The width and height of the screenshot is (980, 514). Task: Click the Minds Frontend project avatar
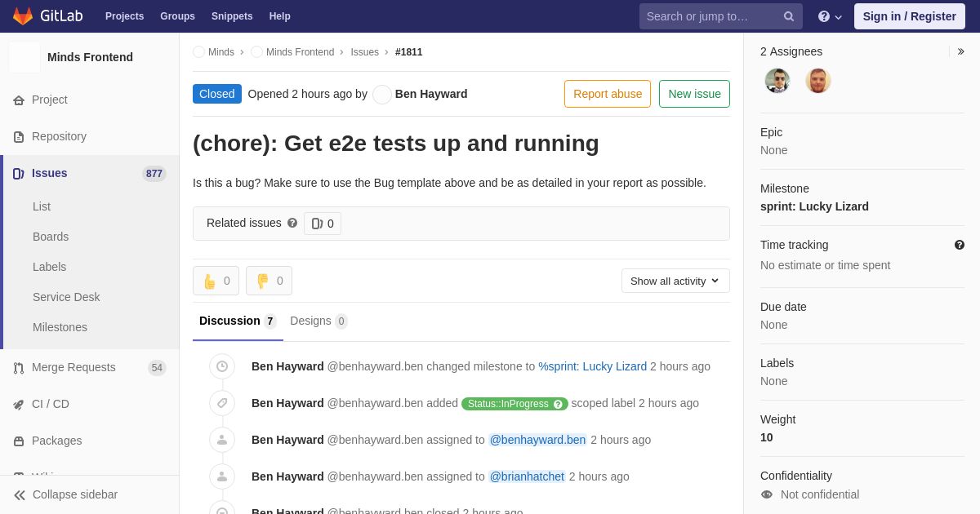pyautogui.click(x=24, y=57)
